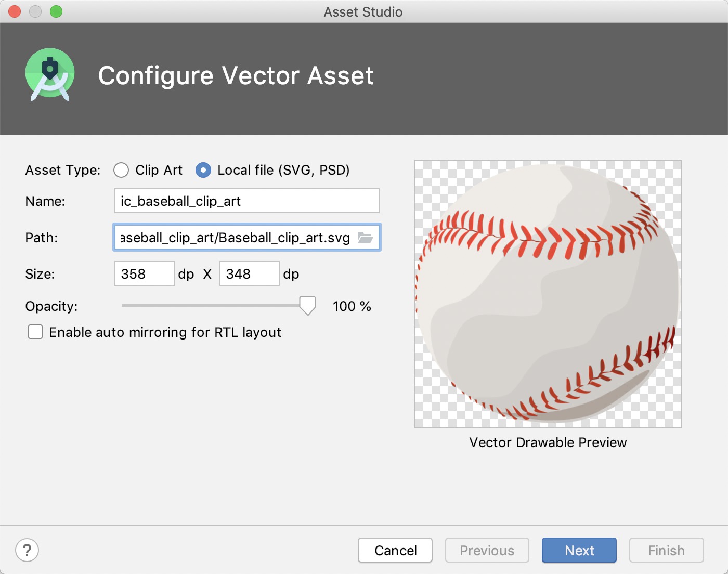Enable auto mirroring for RTL layout checkbox

tap(35, 332)
